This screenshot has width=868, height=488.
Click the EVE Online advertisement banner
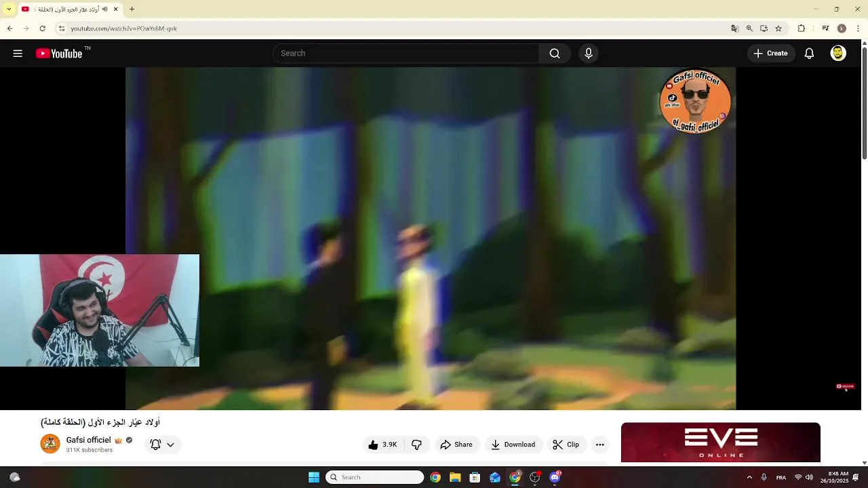(720, 443)
